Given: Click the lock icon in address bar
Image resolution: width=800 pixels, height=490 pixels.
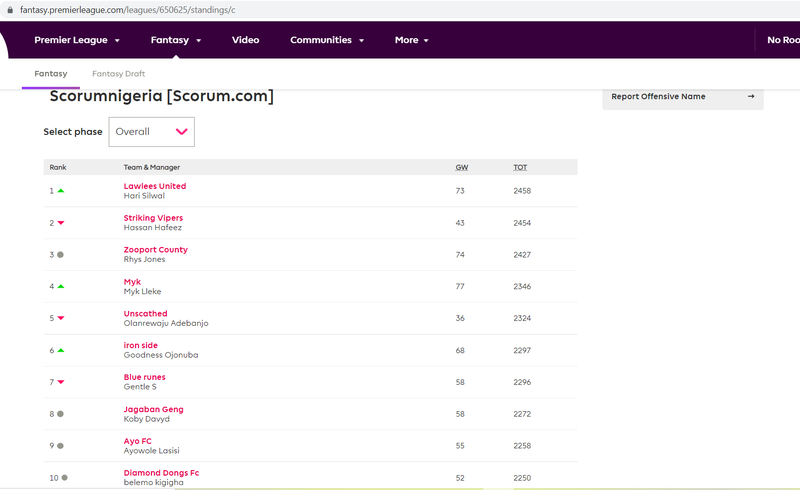Looking at the screenshot, I should (x=10, y=10).
